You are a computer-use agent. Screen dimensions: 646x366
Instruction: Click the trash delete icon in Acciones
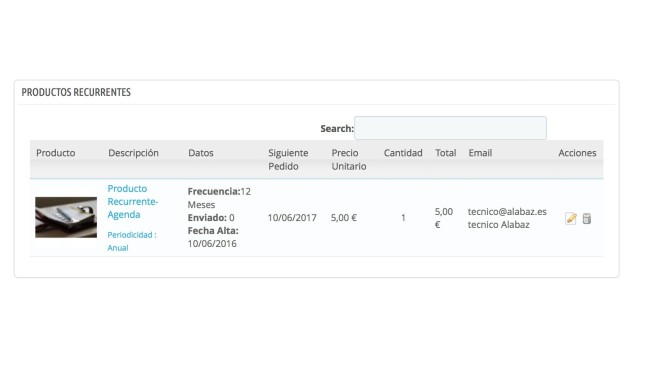coord(587,218)
